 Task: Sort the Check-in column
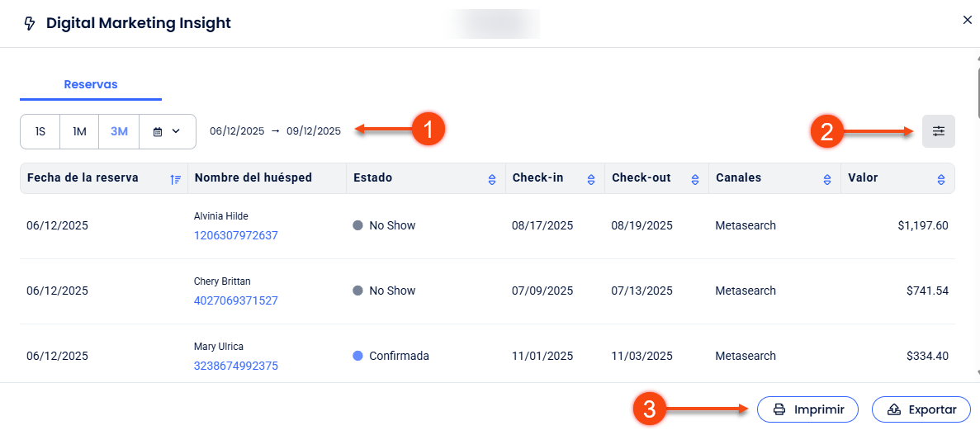pos(590,179)
